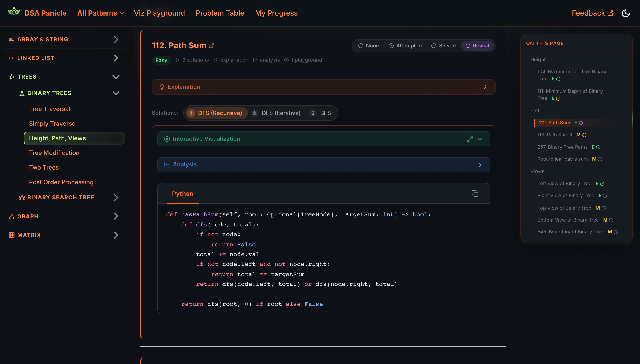Mark the problem as Attempted

405,46
